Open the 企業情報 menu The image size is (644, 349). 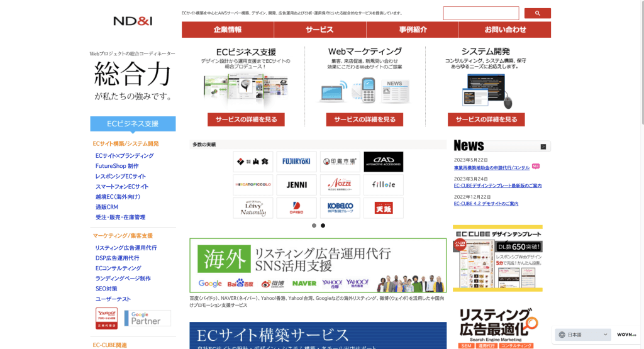point(228,30)
